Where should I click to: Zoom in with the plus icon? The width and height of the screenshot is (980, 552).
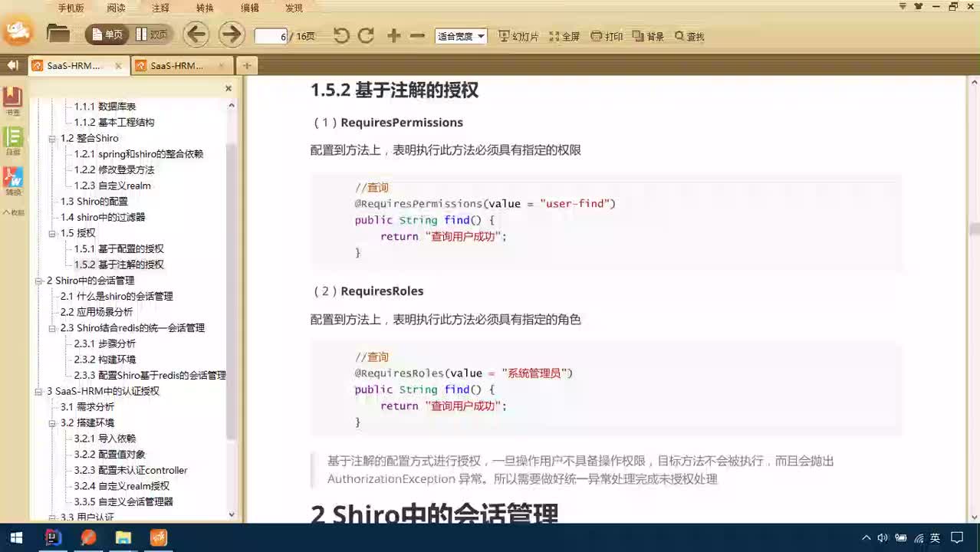coord(394,35)
